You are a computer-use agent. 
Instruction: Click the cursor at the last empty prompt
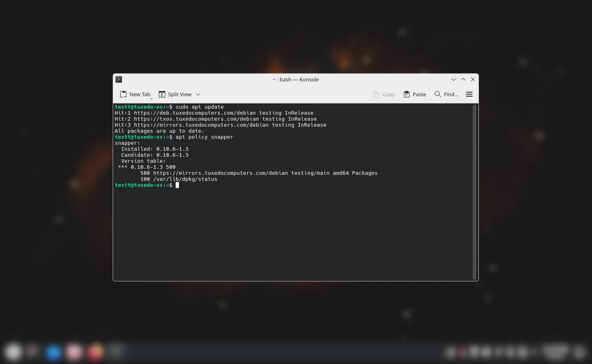(177, 185)
